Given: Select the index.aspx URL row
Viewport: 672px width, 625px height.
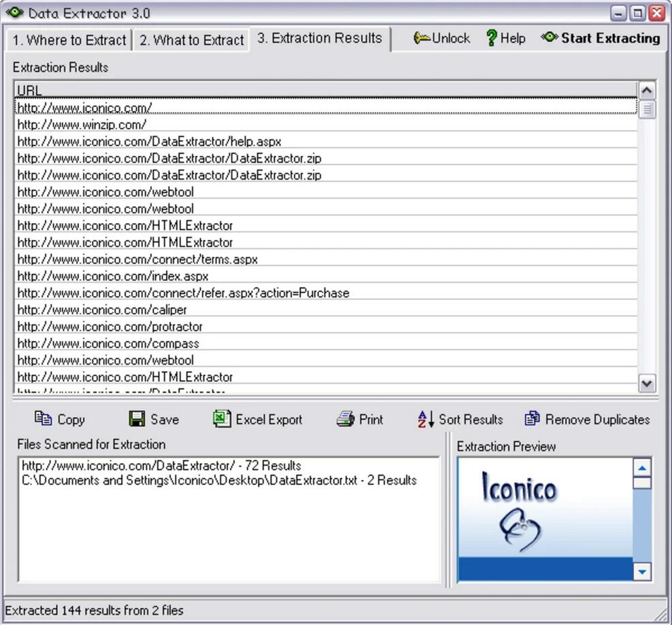Looking at the screenshot, I should (x=326, y=275).
